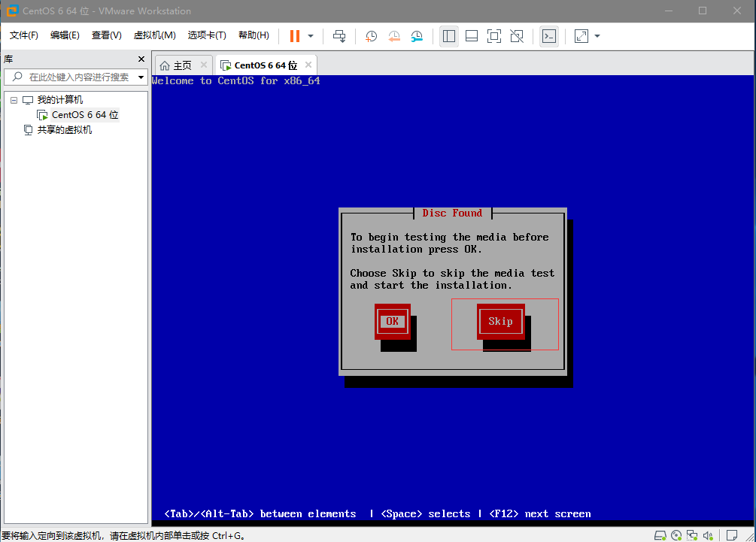The image size is (756, 542).
Task: Revert the virtual machine to its snapshot
Action: pyautogui.click(x=394, y=35)
